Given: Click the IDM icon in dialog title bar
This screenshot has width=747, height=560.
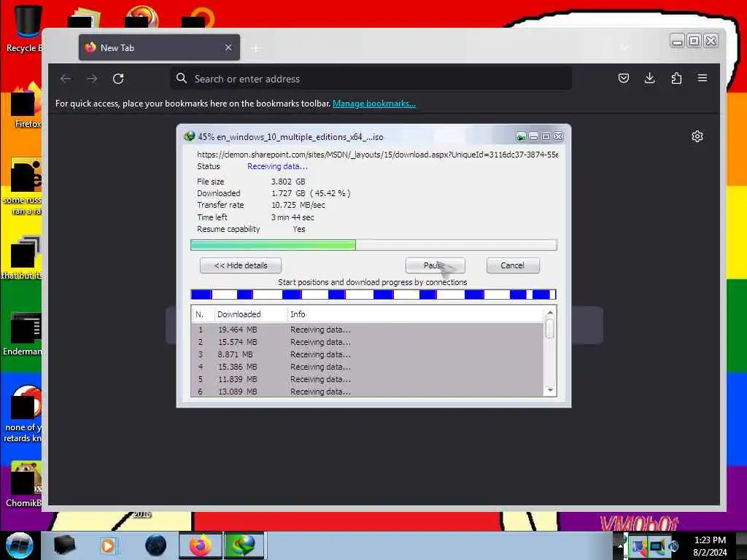Looking at the screenshot, I should click(189, 136).
